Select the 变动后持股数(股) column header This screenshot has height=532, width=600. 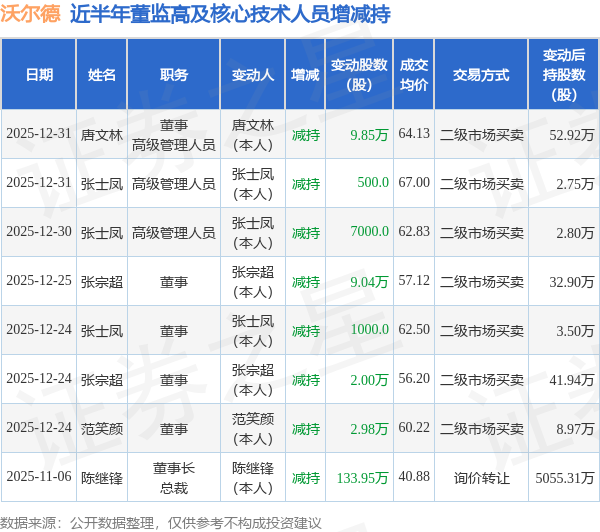pos(564,75)
